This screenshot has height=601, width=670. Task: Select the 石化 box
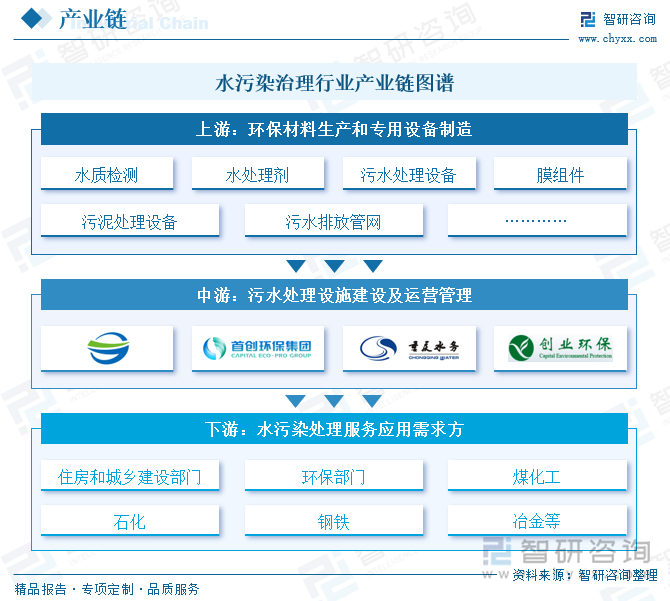(130, 521)
